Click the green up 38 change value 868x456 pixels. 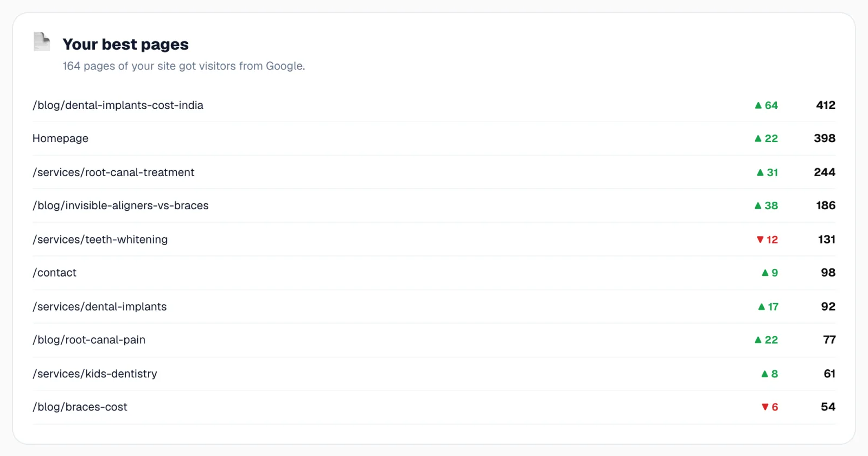(x=766, y=205)
